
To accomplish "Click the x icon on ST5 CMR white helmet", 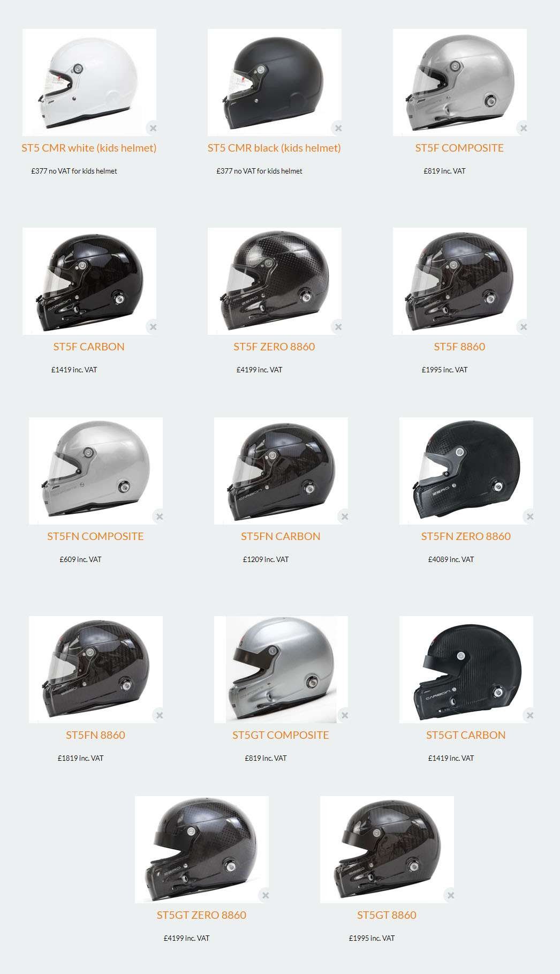I will click(153, 128).
